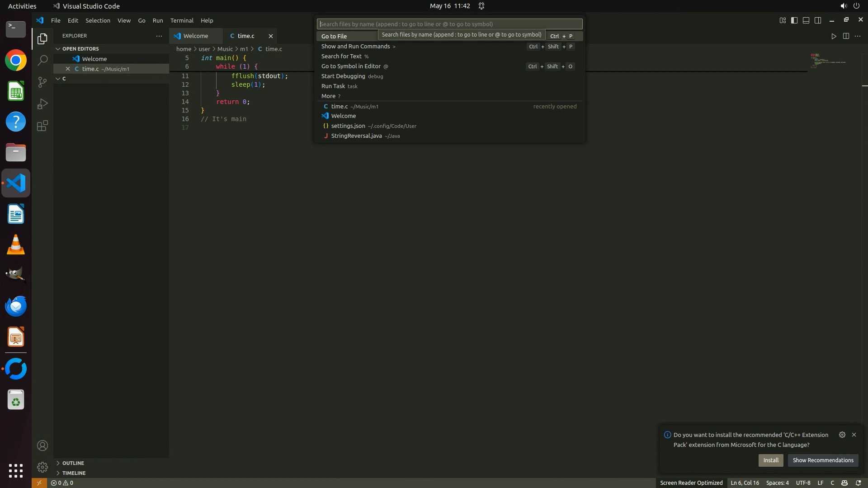Open Source Control view icon

tap(42, 82)
